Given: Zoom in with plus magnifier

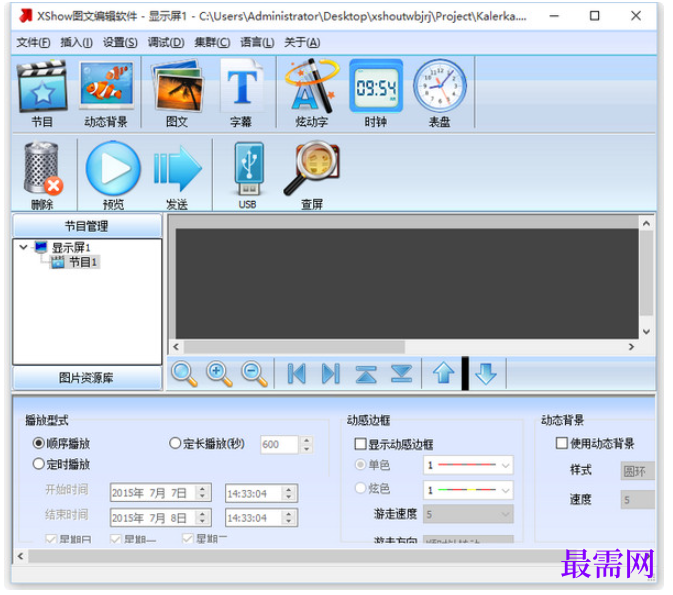Looking at the screenshot, I should (219, 373).
